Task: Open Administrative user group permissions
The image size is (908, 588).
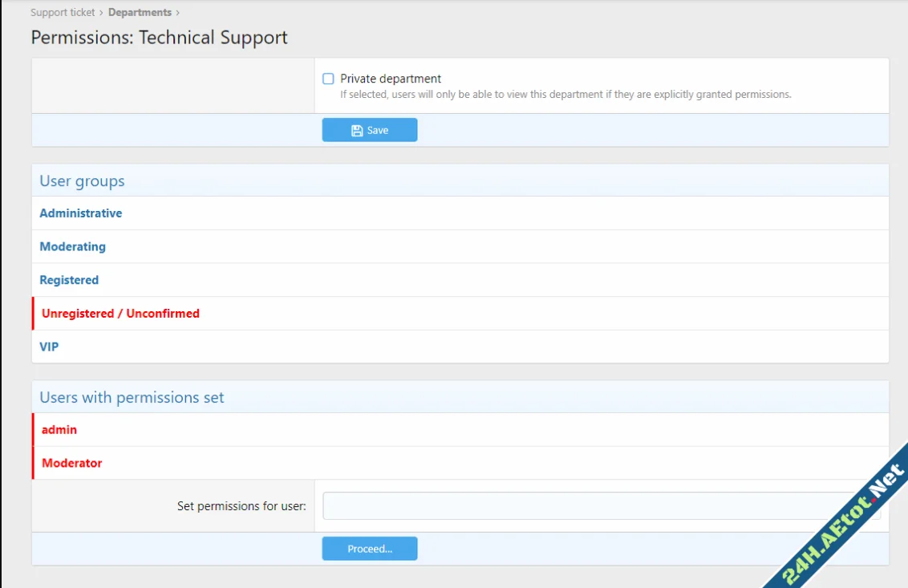Action: coord(81,213)
